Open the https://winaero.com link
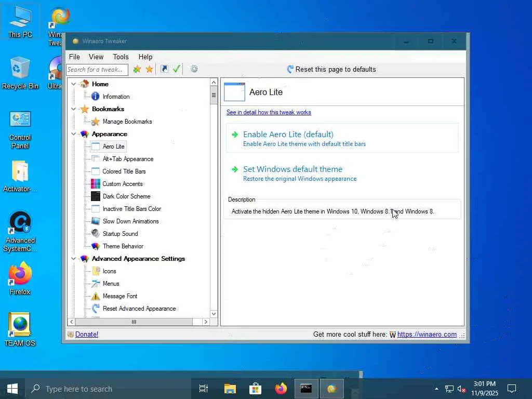 427,334
